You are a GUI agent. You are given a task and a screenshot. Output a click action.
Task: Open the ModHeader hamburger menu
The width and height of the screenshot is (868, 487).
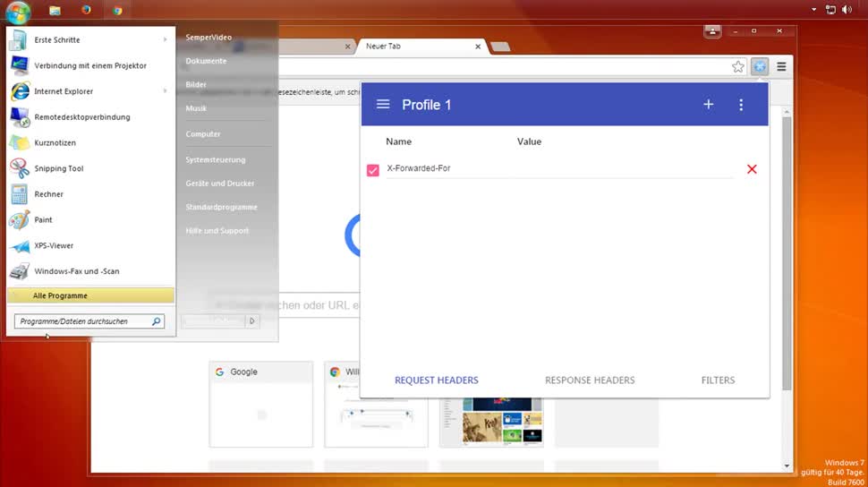[x=383, y=105]
